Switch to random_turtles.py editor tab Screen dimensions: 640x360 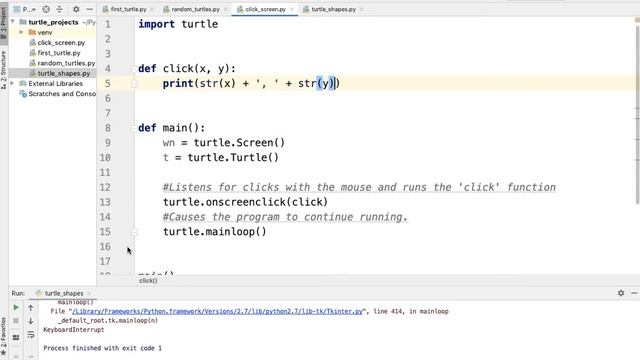tap(195, 9)
